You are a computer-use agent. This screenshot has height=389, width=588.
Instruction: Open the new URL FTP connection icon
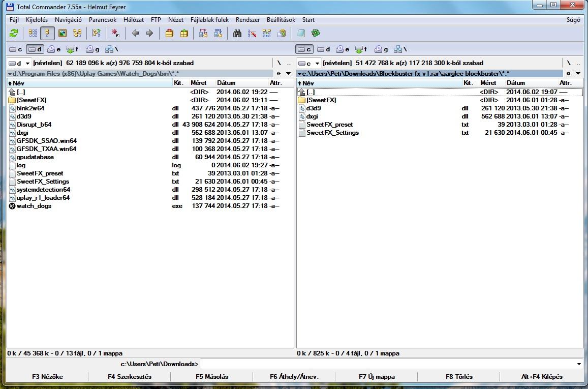(x=218, y=34)
